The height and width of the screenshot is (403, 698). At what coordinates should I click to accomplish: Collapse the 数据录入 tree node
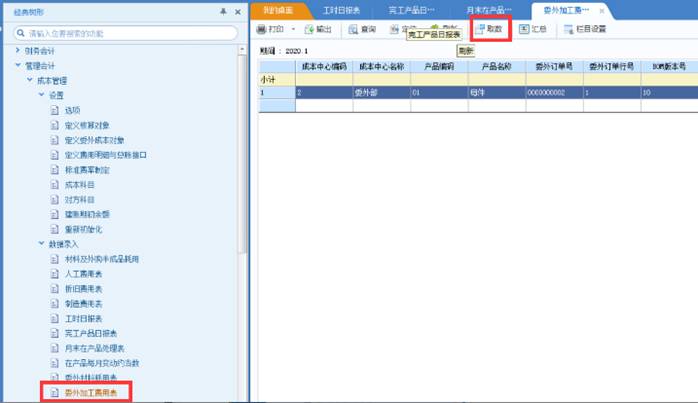tap(42, 243)
